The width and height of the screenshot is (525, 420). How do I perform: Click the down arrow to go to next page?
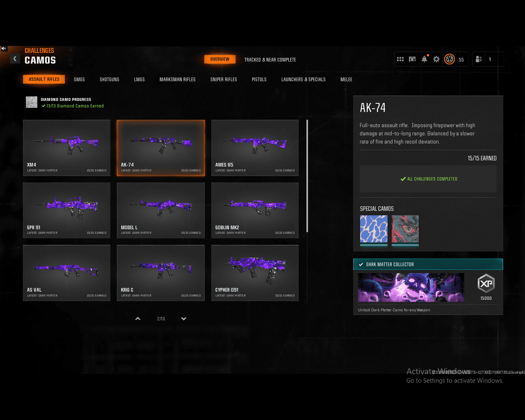tap(184, 318)
